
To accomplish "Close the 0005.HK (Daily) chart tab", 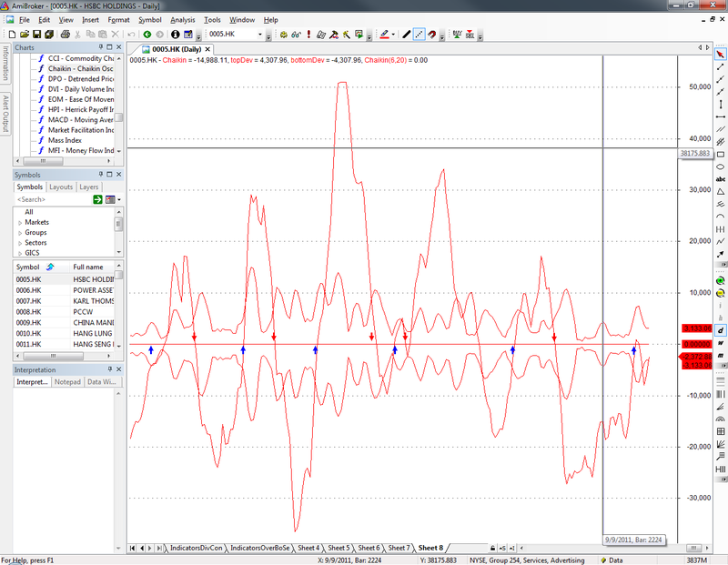I will (207, 49).
